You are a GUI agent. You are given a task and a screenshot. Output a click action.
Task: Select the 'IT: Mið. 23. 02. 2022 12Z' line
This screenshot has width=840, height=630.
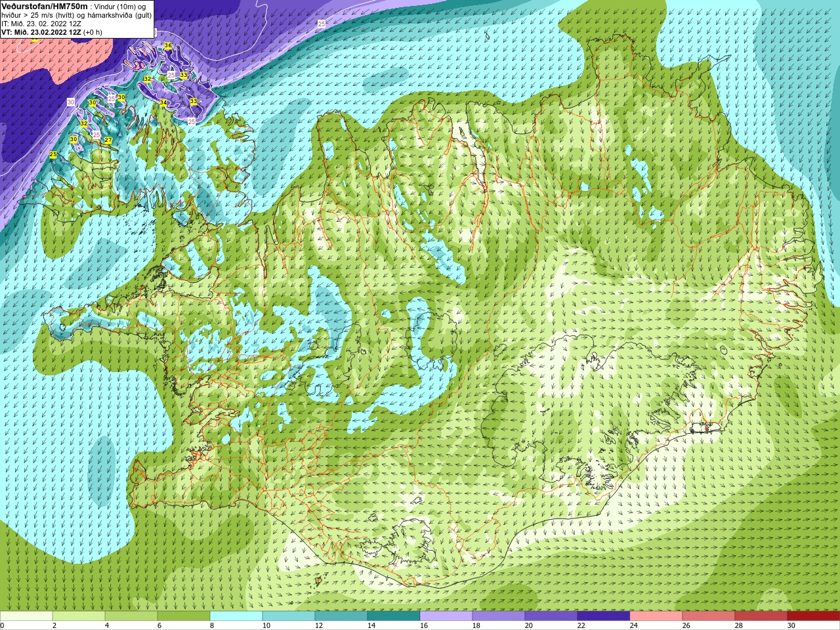tap(41, 23)
